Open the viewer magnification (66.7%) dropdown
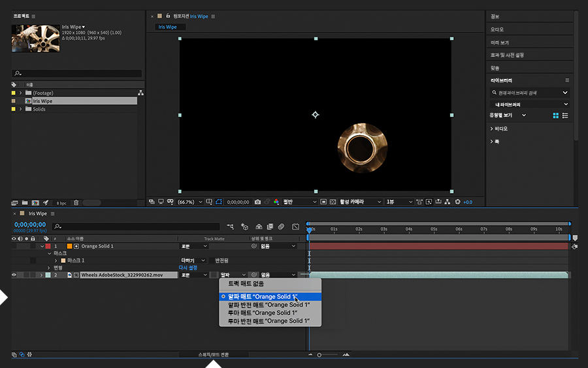The image size is (588, 368). [191, 202]
